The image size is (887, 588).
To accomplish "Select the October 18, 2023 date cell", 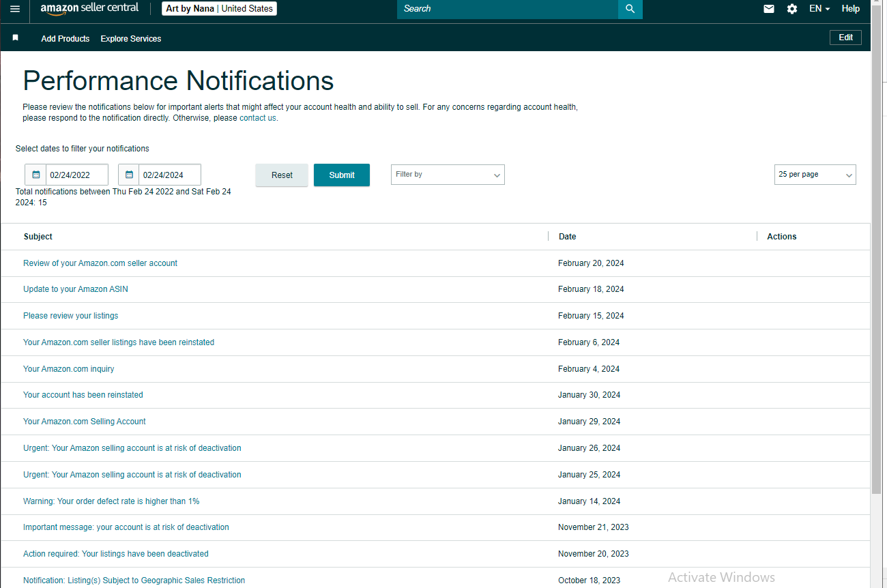I will pos(590,580).
